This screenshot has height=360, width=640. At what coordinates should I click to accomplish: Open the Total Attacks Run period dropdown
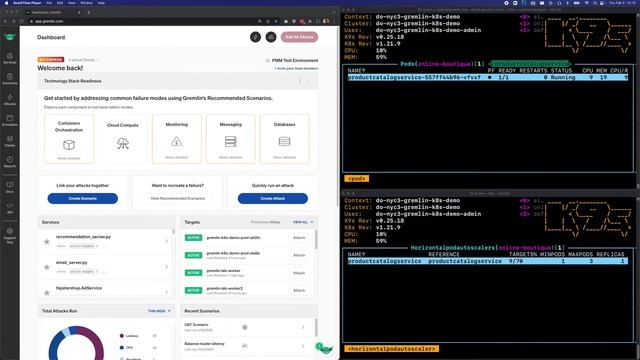[159, 311]
